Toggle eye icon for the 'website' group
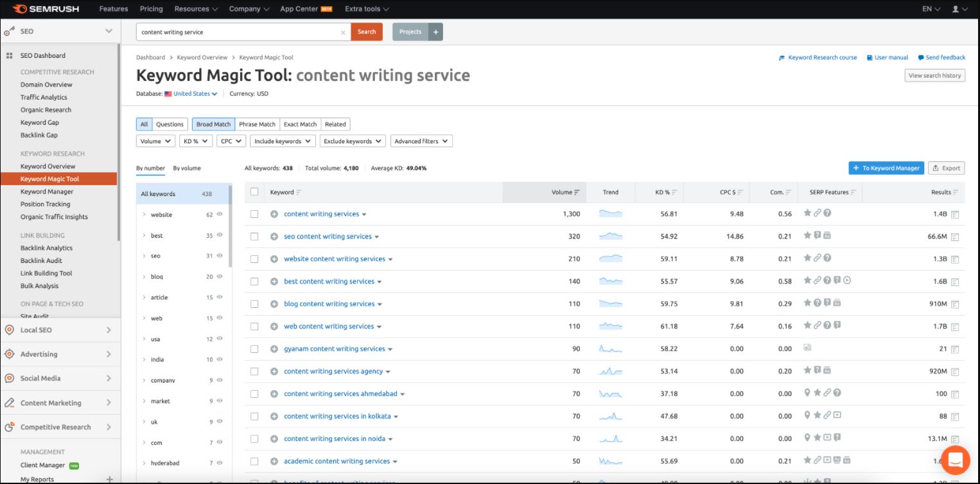Image resolution: width=980 pixels, height=484 pixels. tap(220, 215)
